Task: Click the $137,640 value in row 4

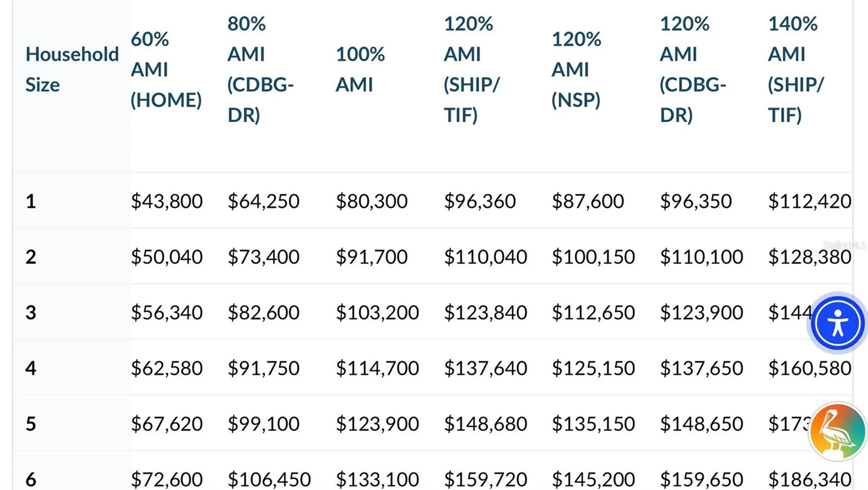Action: [x=485, y=368]
